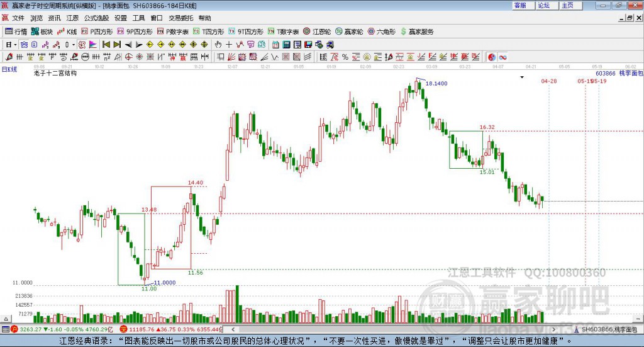Open the 设置 menu
Screen dimensions: 644x347
(121, 18)
